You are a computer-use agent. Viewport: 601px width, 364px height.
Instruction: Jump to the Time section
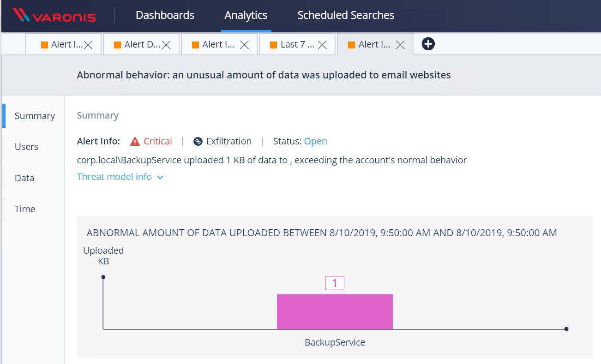(x=25, y=209)
